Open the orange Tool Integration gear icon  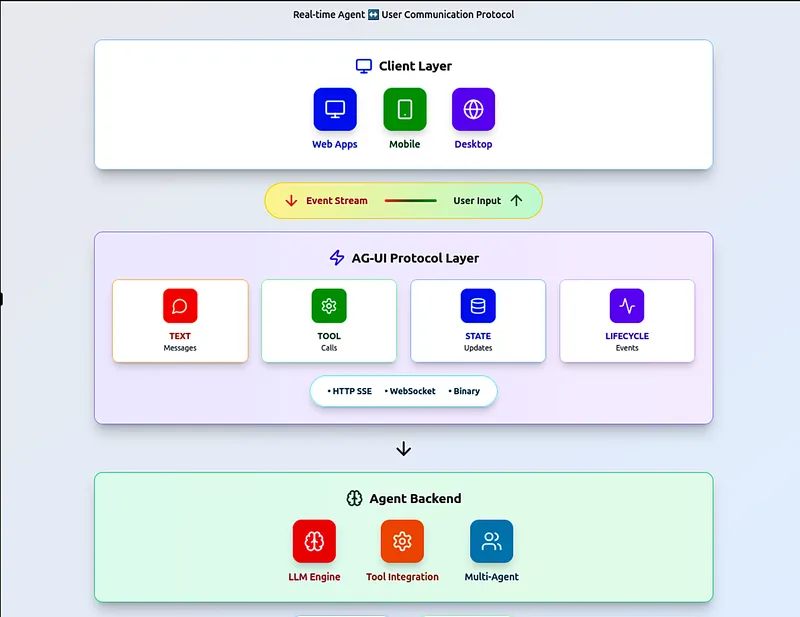pos(402,541)
